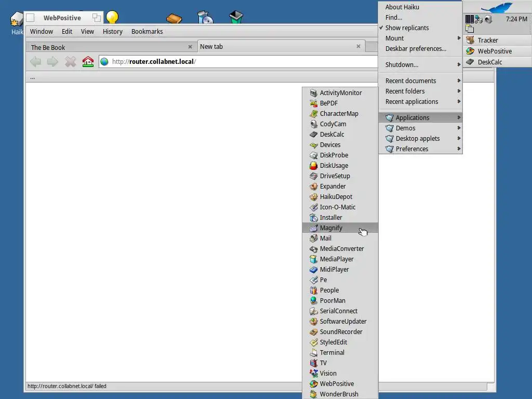Open DeskCalc from Applications submenu

pyautogui.click(x=340, y=135)
